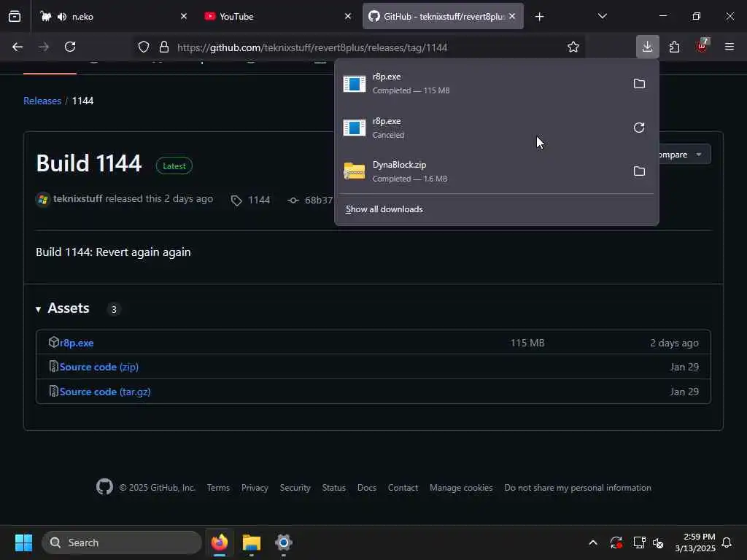Click the tracking protection shield icon

(144, 47)
